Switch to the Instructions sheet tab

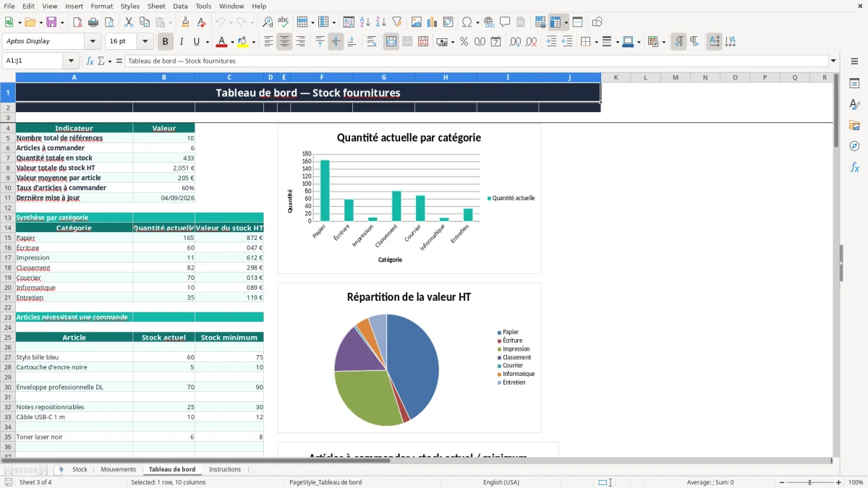click(225, 469)
